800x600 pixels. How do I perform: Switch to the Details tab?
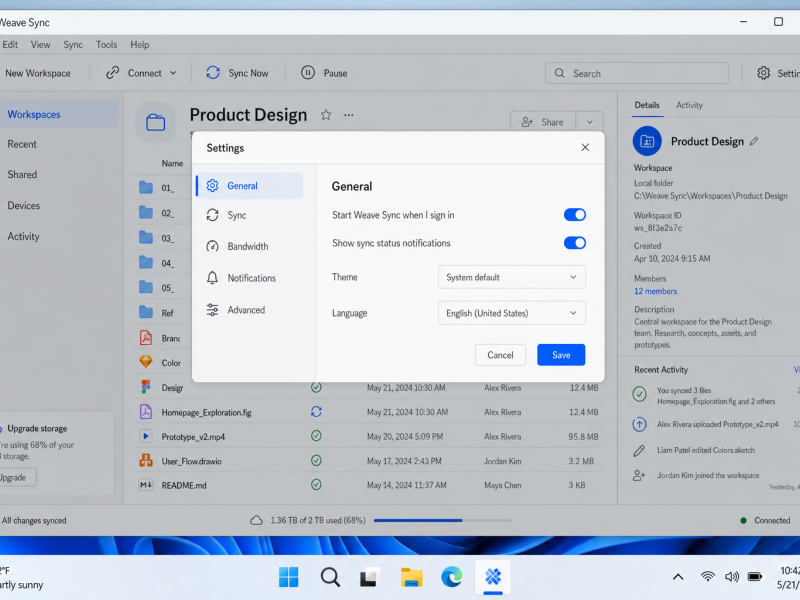click(647, 105)
